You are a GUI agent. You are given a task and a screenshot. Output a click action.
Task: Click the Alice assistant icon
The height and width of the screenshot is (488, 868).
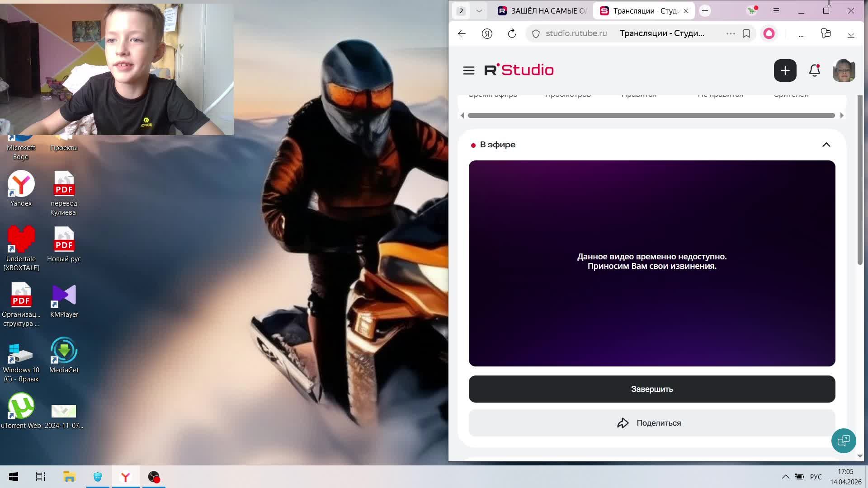[x=769, y=33]
